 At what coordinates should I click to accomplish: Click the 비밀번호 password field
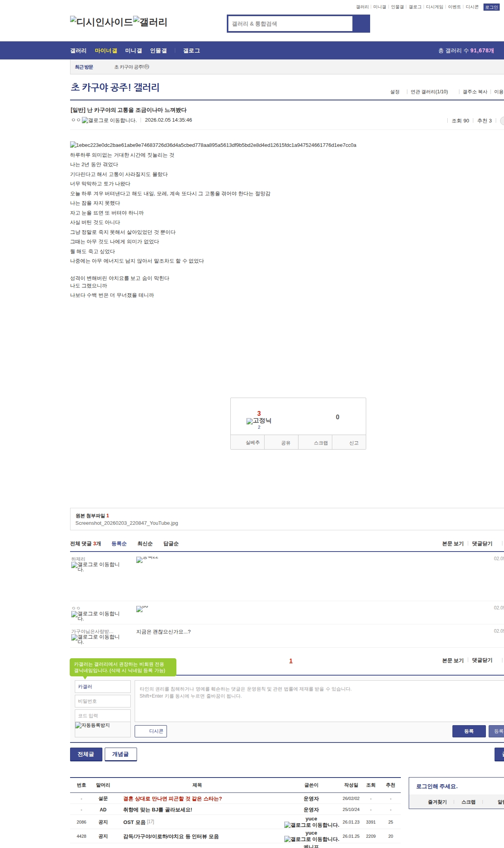[103, 701]
